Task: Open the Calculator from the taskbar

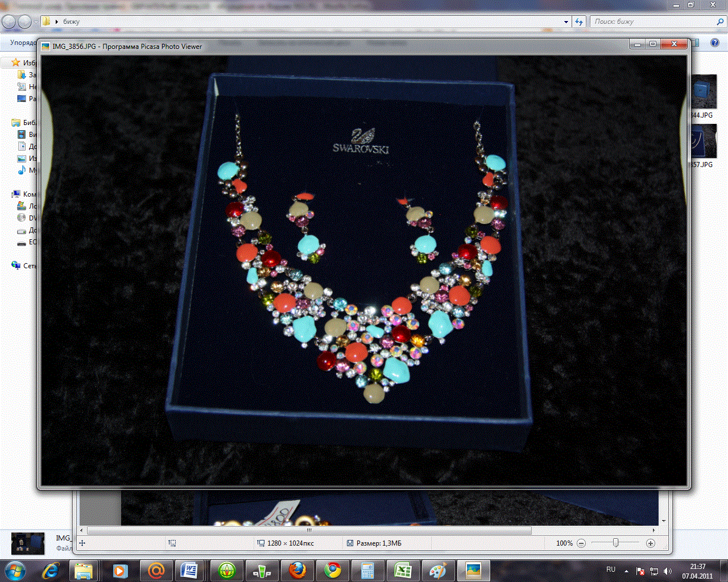Action: 367,570
